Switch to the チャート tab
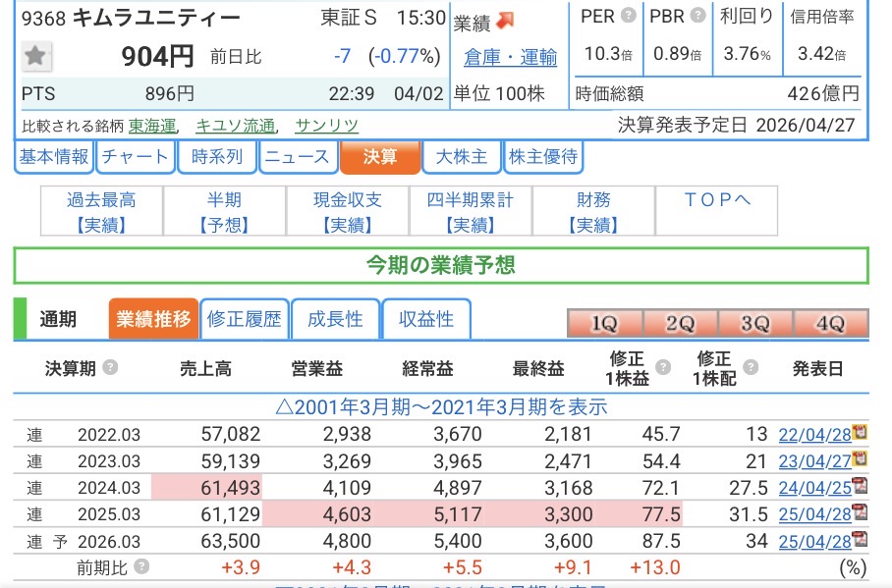Screen dimensions: 892x588 point(135,157)
